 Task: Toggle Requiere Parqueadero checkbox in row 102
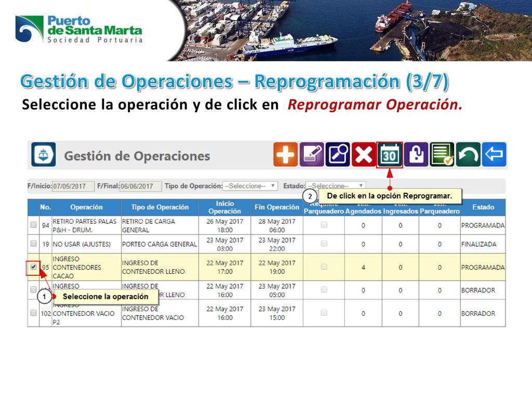click(324, 313)
